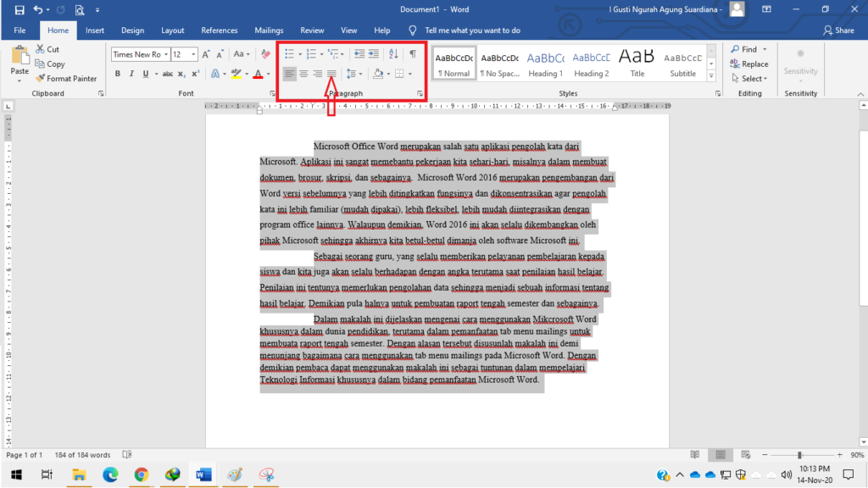Open the File tab
This screenshot has height=488, width=868.
coord(20,30)
